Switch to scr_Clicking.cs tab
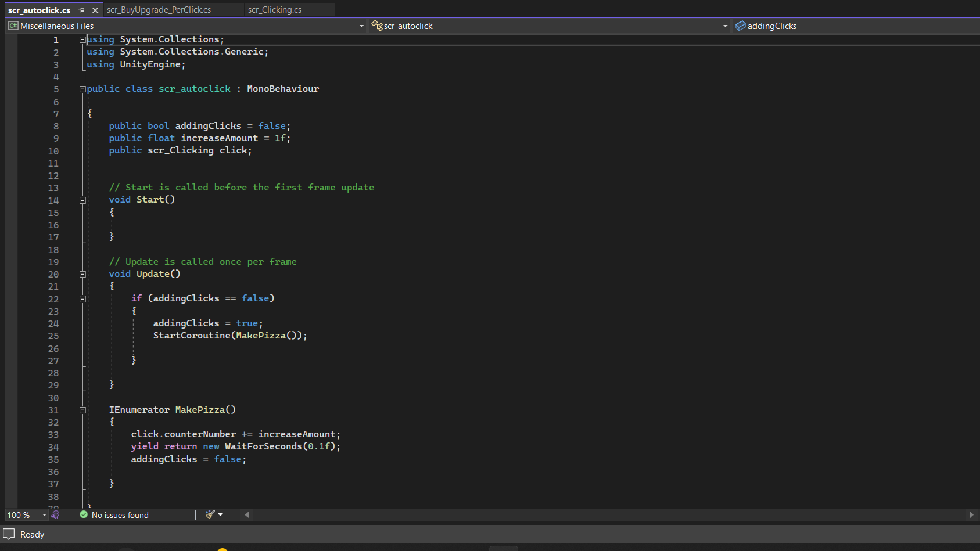The image size is (980, 551). [274, 10]
